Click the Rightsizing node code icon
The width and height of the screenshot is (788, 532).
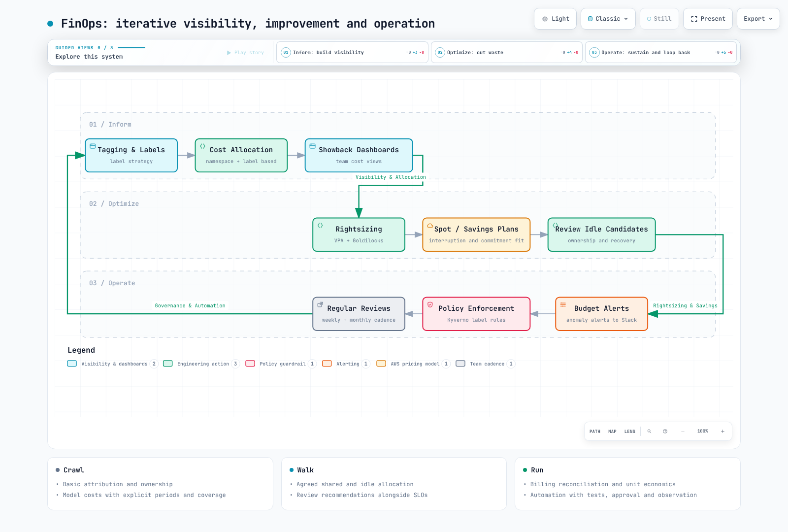320,226
